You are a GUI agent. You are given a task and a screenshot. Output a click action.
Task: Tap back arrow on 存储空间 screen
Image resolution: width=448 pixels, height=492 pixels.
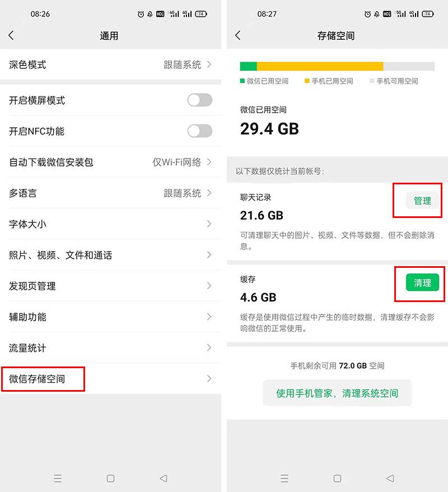tap(238, 36)
